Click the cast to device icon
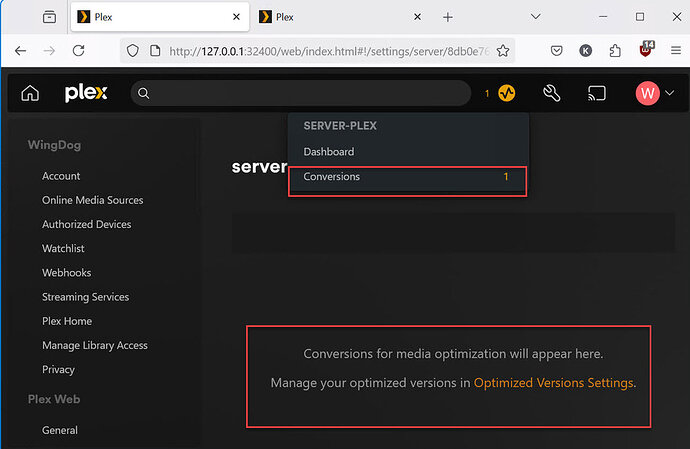This screenshot has height=449, width=690. pos(597,93)
